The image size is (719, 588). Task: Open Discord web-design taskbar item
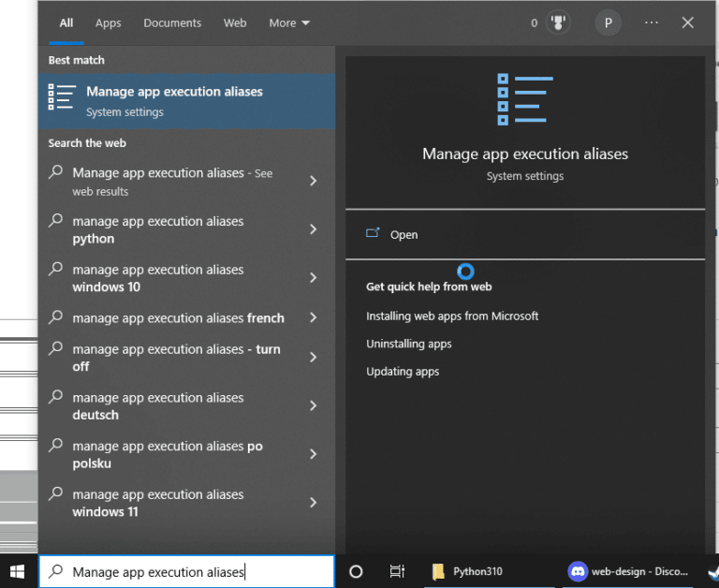629,571
